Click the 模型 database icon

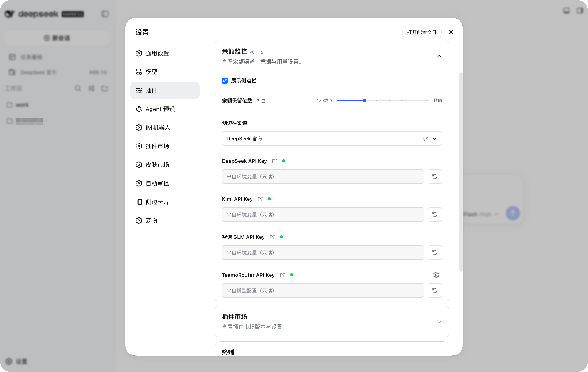pyautogui.click(x=138, y=72)
